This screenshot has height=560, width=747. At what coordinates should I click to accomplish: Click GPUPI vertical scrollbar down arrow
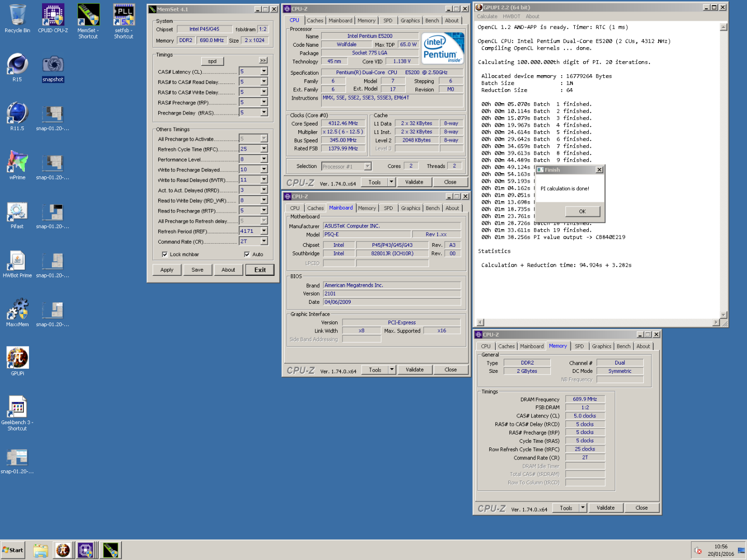(x=723, y=315)
